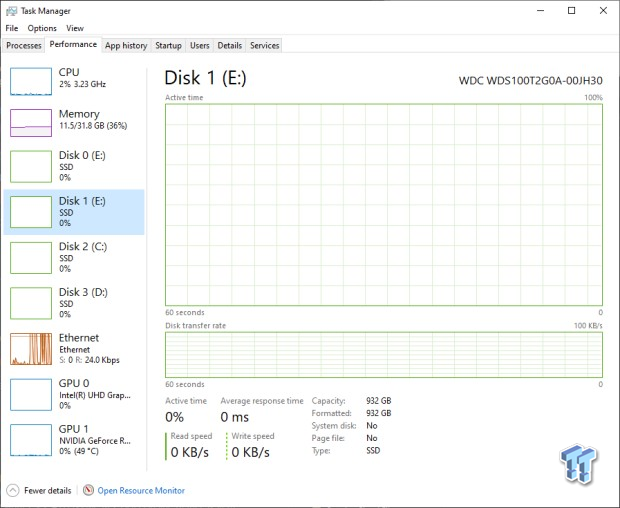The image size is (620, 508).
Task: Switch to the Startup tab
Action: click(x=168, y=45)
